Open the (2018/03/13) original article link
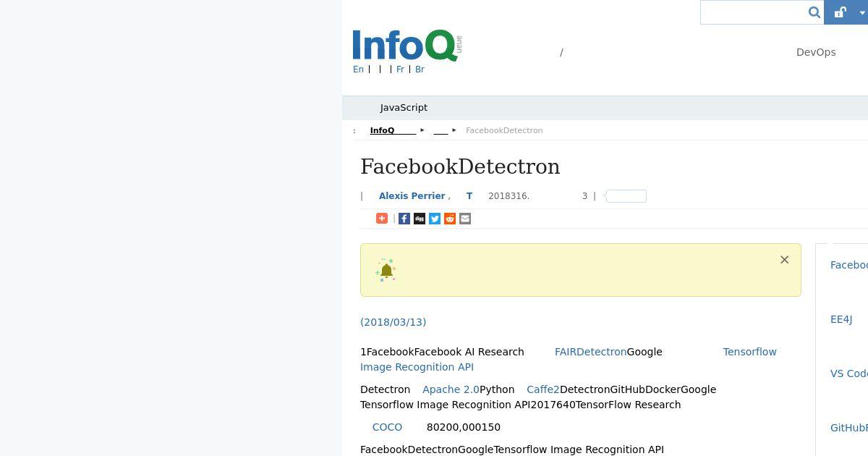This screenshot has width=868, height=456. point(393,322)
